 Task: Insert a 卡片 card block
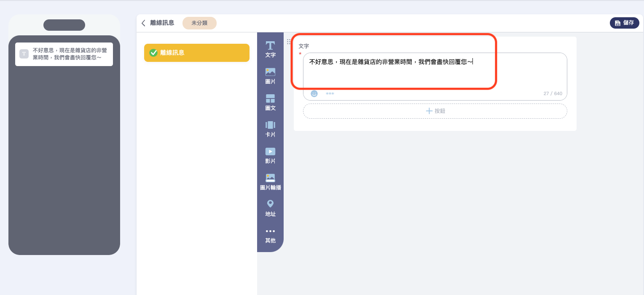tap(270, 129)
